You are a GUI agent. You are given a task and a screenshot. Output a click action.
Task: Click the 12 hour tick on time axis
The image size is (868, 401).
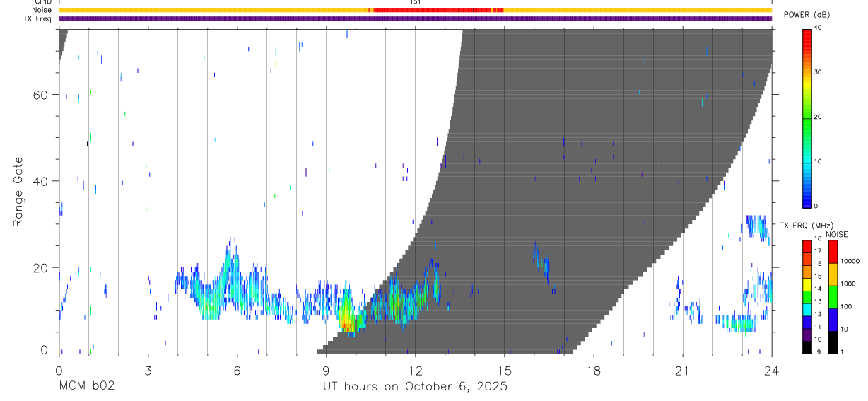tap(415, 371)
